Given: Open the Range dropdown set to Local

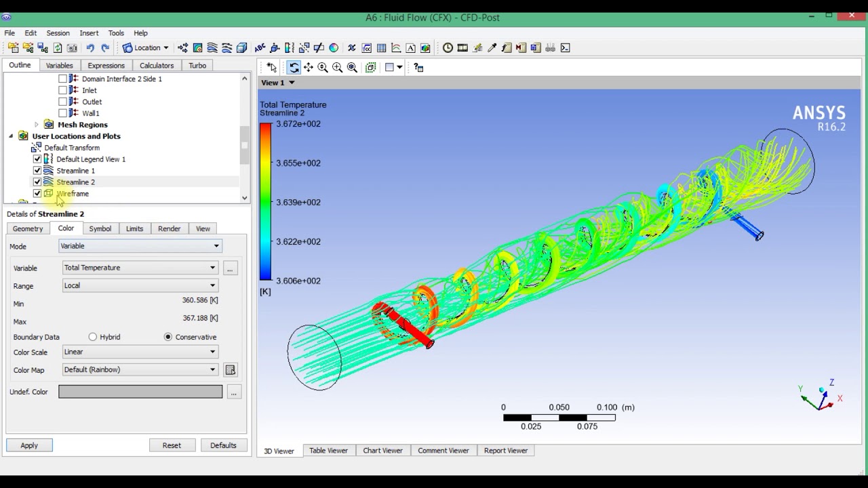Looking at the screenshot, I should (x=140, y=285).
